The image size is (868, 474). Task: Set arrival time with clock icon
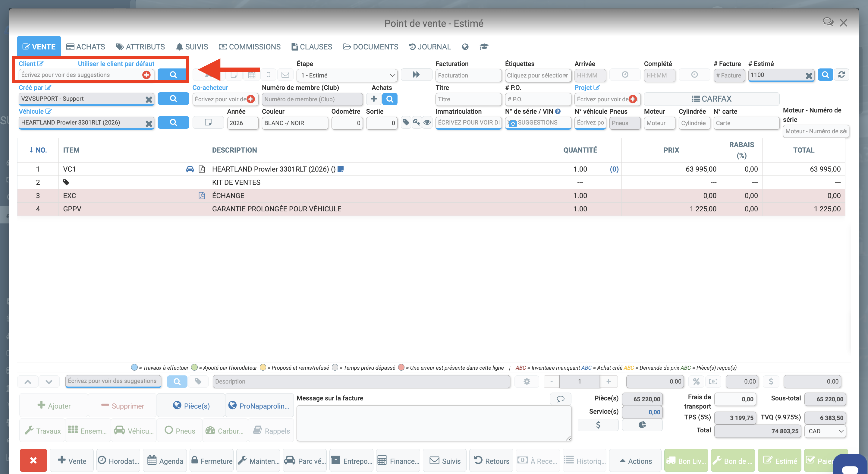(625, 75)
